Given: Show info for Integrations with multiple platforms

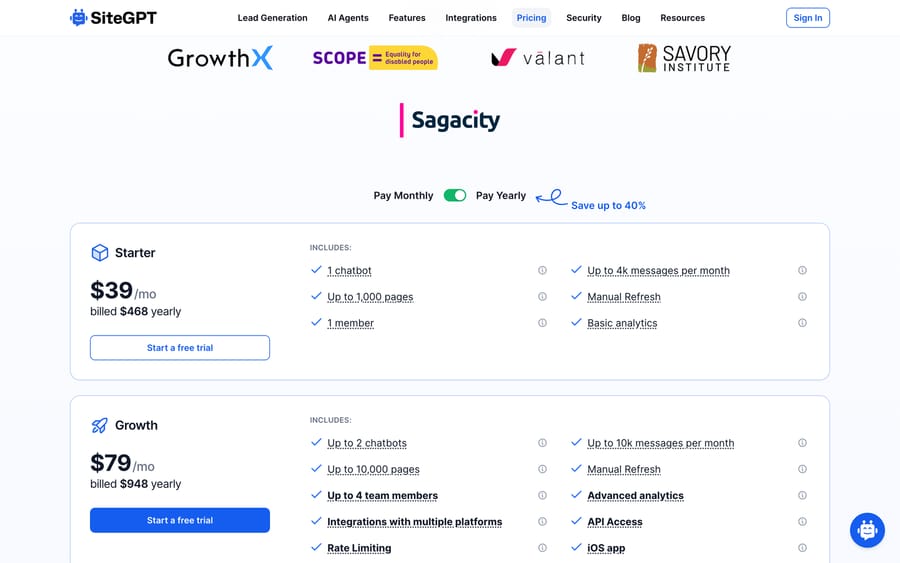Looking at the screenshot, I should (542, 522).
